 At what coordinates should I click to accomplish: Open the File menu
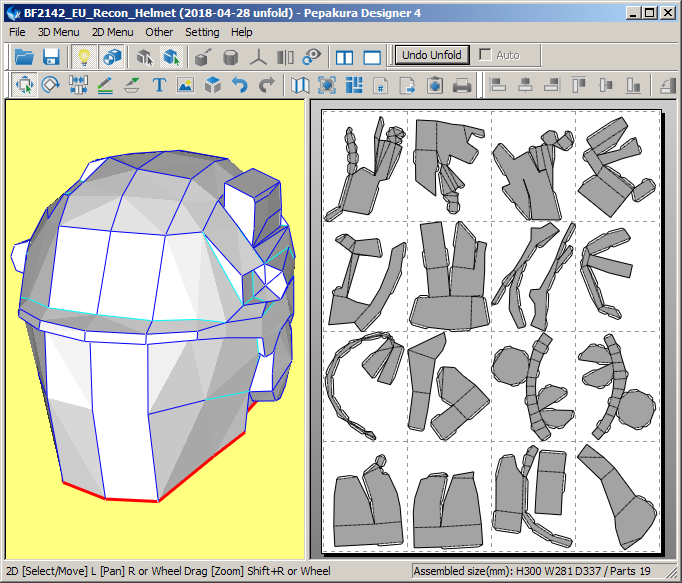click(x=17, y=32)
